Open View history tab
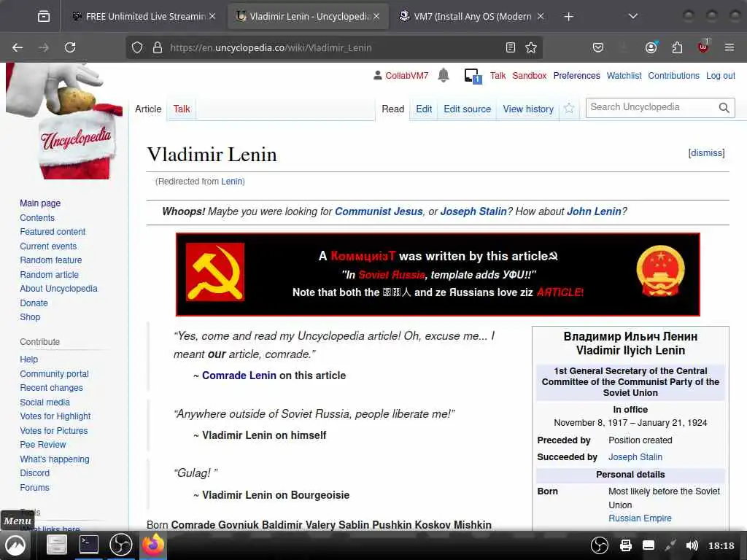The height and width of the screenshot is (560, 747). click(528, 109)
